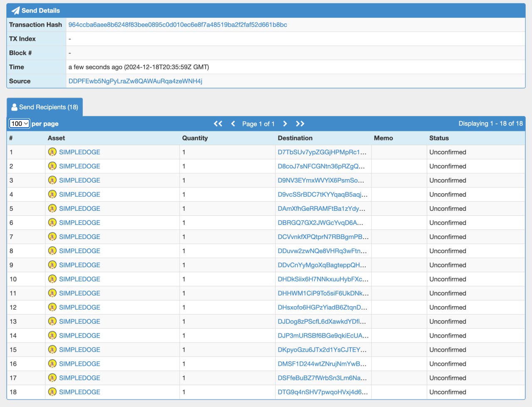Open destination DJDog8zPScfL6dXawkdYDfi address
The height and width of the screenshot is (407, 532).
(322, 322)
